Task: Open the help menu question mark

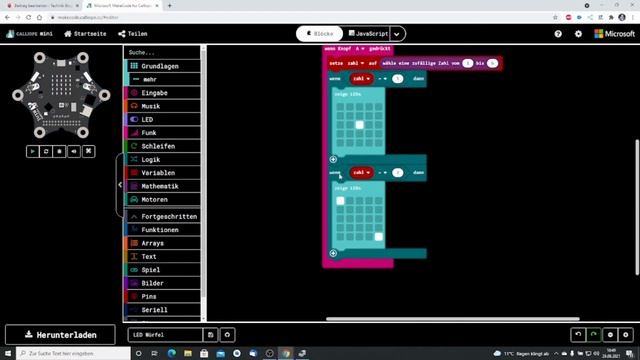Action: pos(558,34)
